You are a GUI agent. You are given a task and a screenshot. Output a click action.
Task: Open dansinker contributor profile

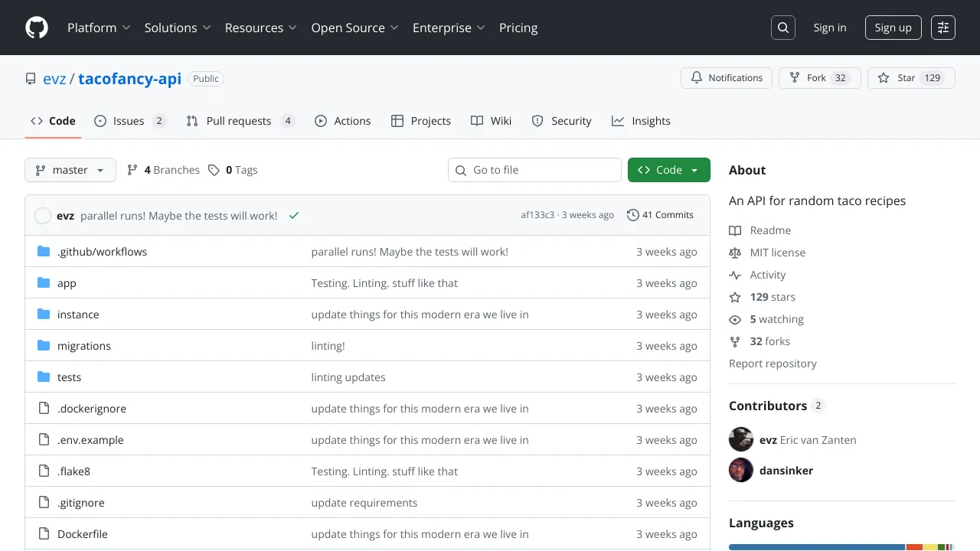point(786,471)
